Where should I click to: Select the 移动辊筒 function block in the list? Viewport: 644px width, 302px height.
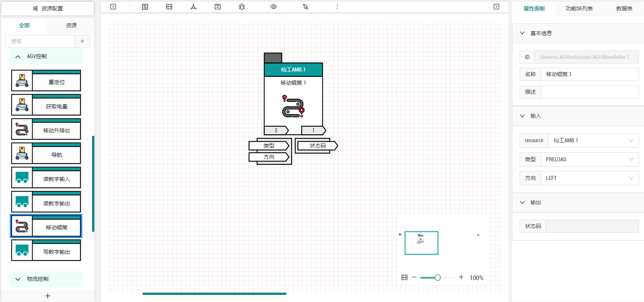46,226
